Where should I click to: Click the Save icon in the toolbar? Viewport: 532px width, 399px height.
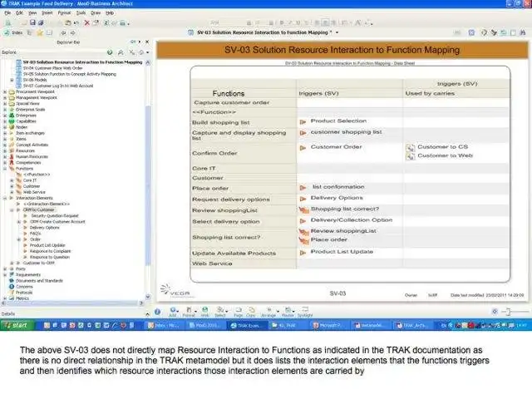pos(32,22)
